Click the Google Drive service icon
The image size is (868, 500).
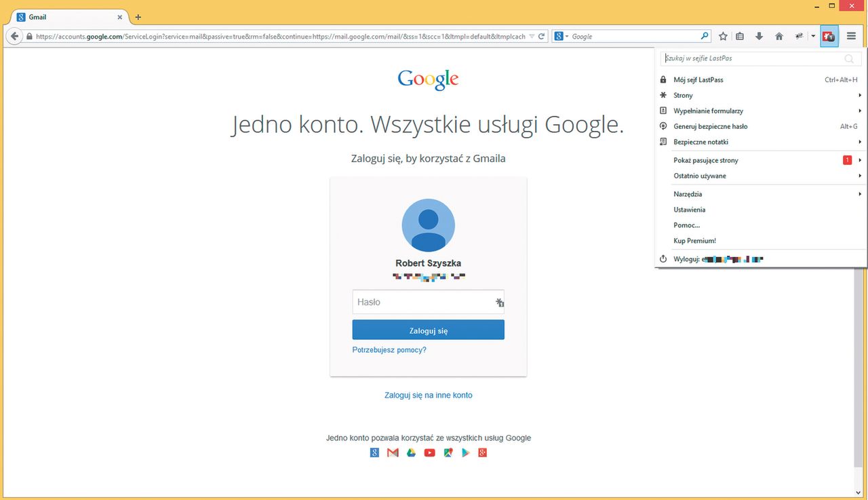411,453
